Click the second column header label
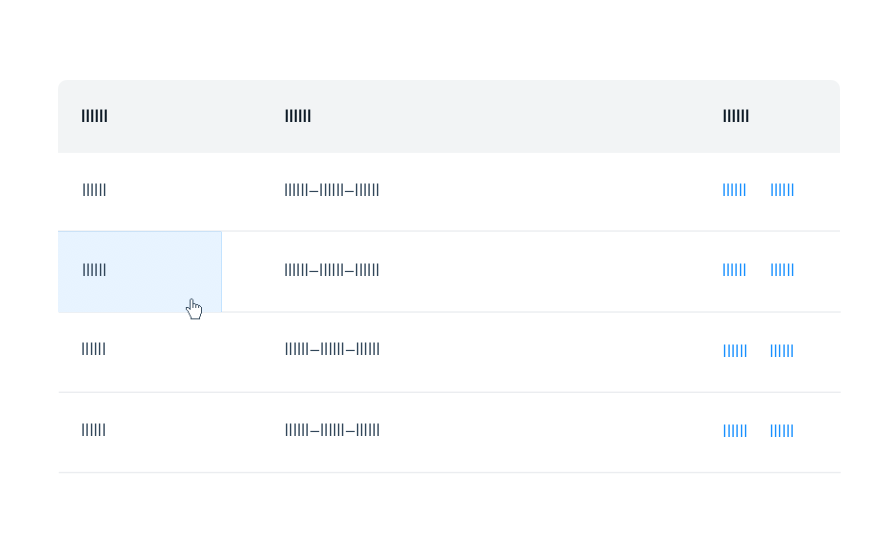The height and width of the screenshot is (554, 896). pyautogui.click(x=297, y=116)
